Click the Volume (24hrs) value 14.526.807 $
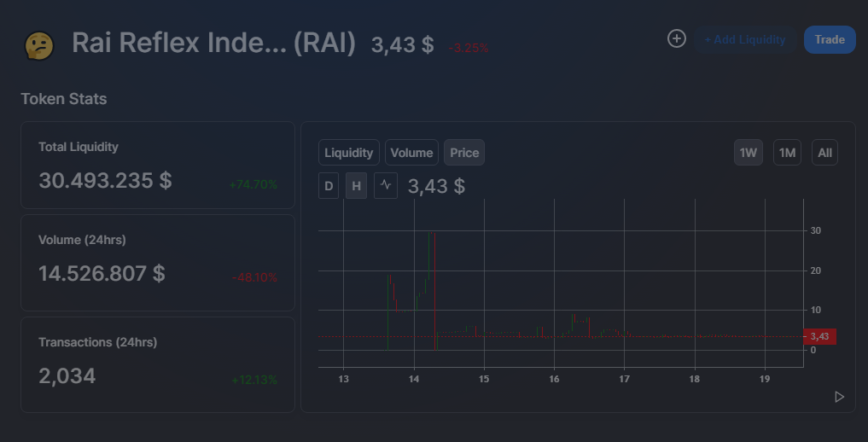This screenshot has width=868, height=442. point(102,273)
